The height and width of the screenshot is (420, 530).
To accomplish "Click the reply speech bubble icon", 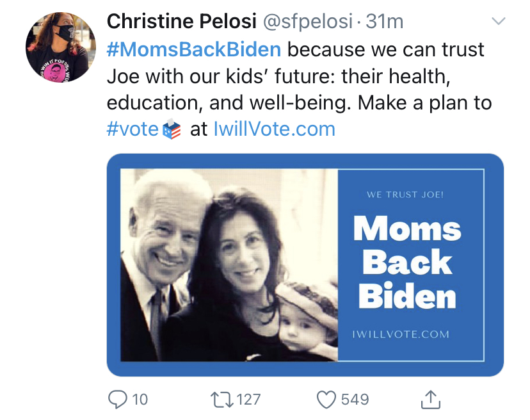I will 117,400.
